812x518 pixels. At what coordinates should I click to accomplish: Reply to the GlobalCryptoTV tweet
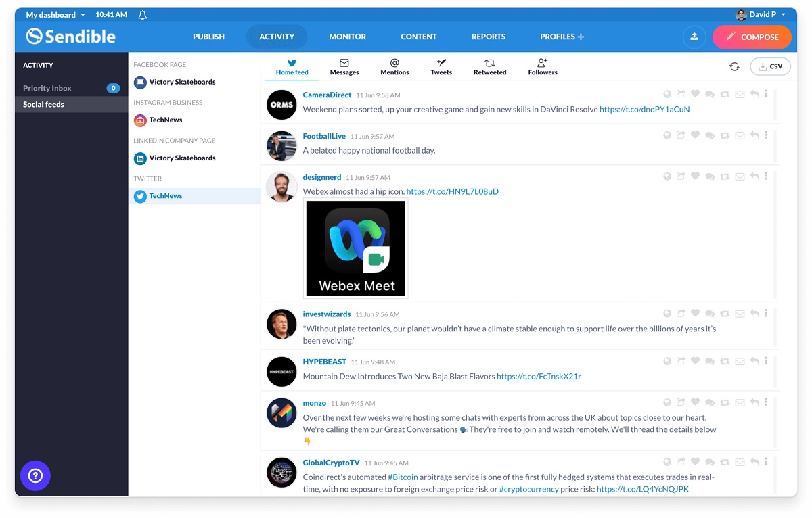click(x=754, y=463)
